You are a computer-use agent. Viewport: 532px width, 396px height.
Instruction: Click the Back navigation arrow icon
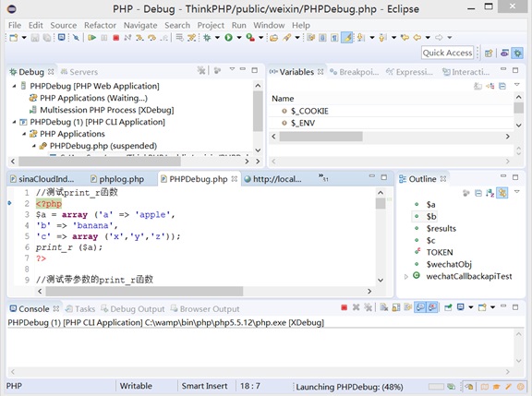417,38
